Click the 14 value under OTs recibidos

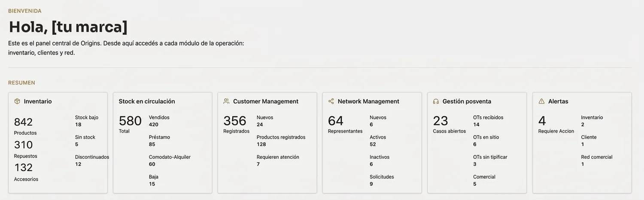(476, 124)
